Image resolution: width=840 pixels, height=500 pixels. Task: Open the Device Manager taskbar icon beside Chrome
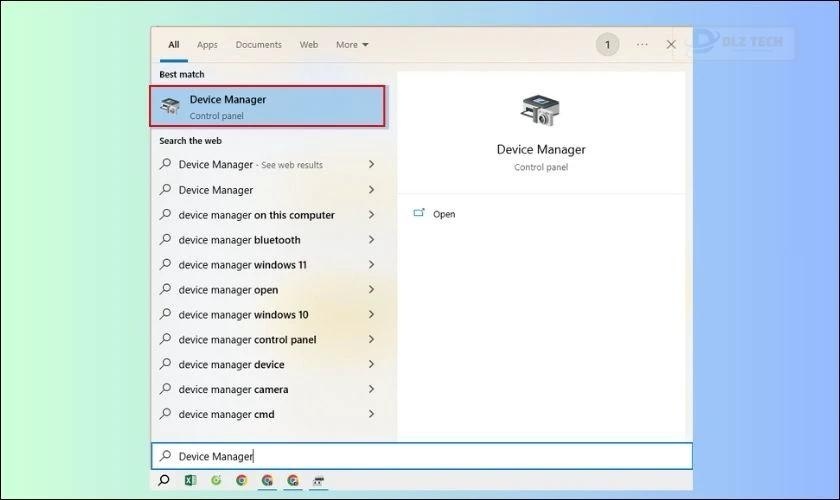tap(319, 481)
